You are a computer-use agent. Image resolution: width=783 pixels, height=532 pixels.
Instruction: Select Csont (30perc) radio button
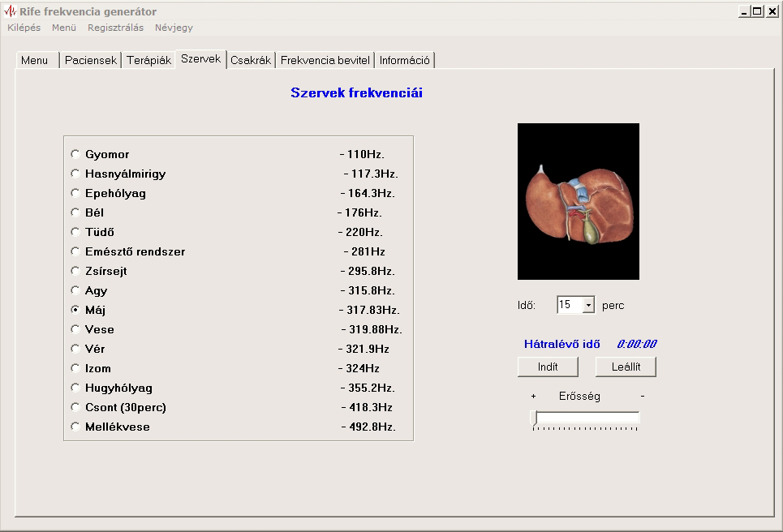coord(75,407)
